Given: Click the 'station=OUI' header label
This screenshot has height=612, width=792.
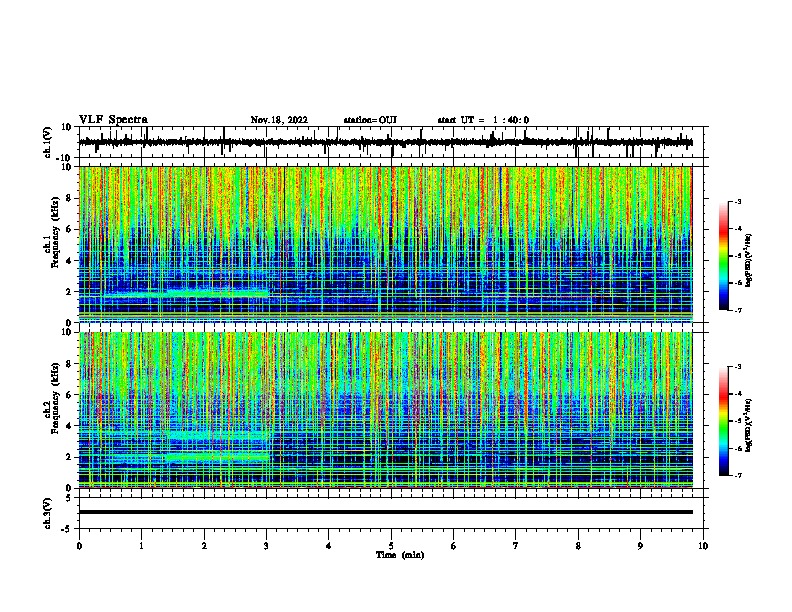Looking at the screenshot, I should pyautogui.click(x=370, y=120).
